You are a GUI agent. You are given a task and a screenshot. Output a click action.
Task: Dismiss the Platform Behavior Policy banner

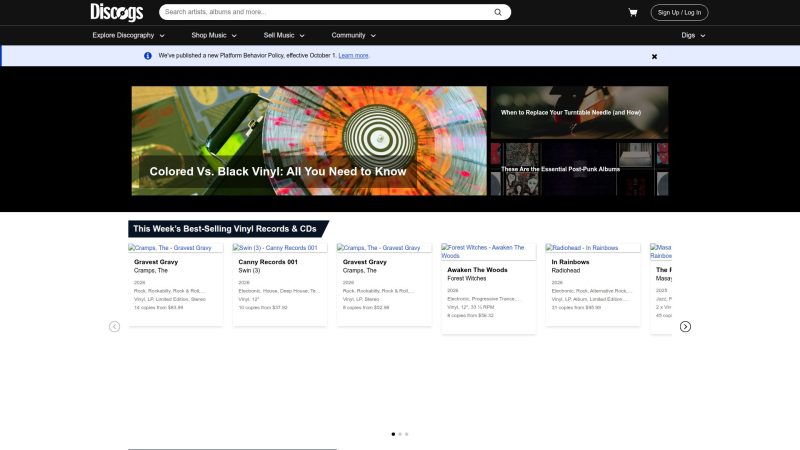coord(654,57)
